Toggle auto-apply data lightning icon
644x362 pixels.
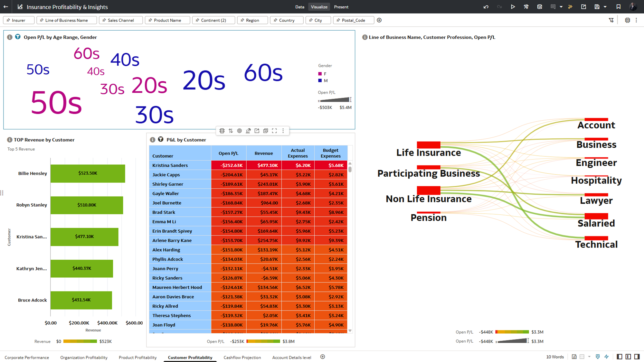click(607, 357)
